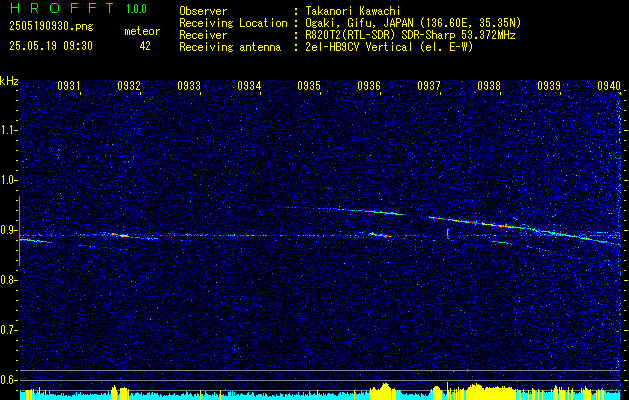This screenshot has width=629, height=400.
Task: Click the 0939 time marker
Action: pyautogui.click(x=549, y=85)
